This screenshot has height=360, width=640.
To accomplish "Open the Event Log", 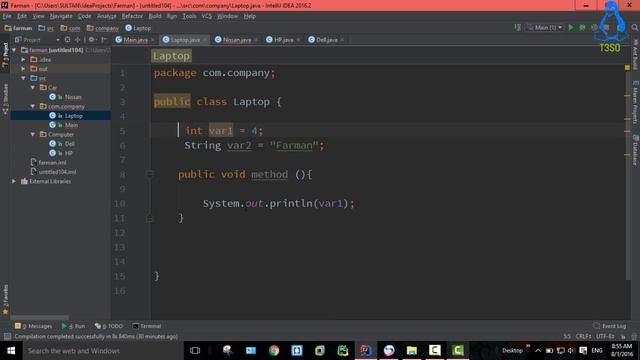I will coord(609,326).
